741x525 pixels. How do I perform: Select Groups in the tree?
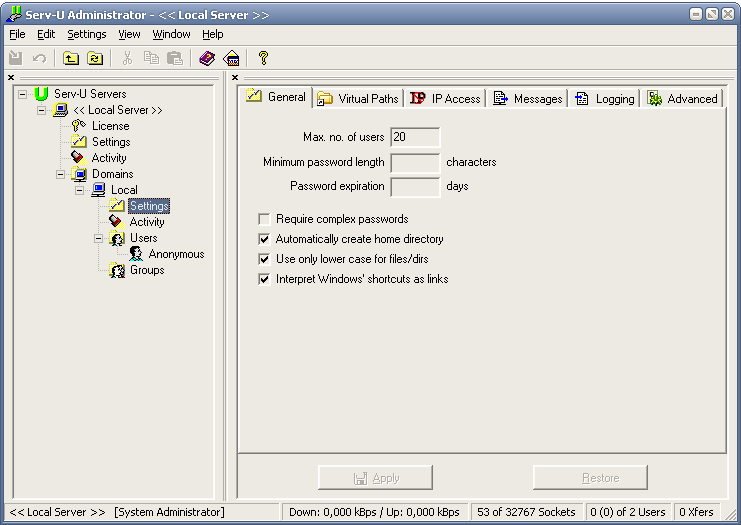pyautogui.click(x=147, y=270)
